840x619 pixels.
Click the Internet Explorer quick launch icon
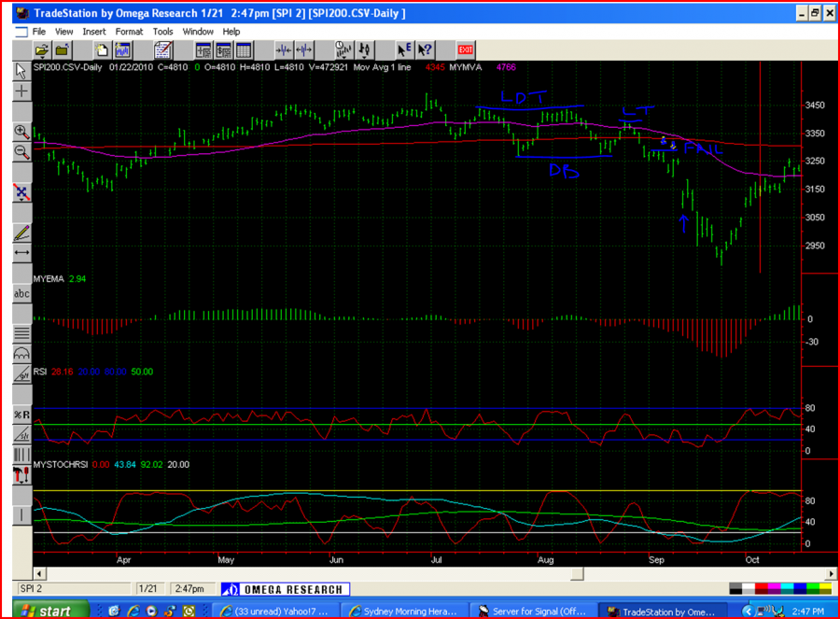(133, 611)
